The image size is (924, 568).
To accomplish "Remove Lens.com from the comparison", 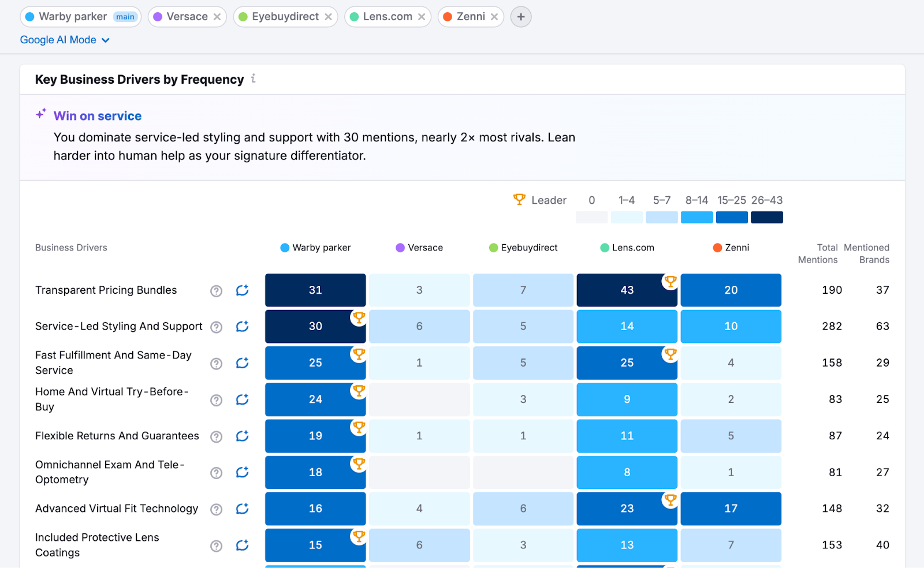I will coord(422,17).
